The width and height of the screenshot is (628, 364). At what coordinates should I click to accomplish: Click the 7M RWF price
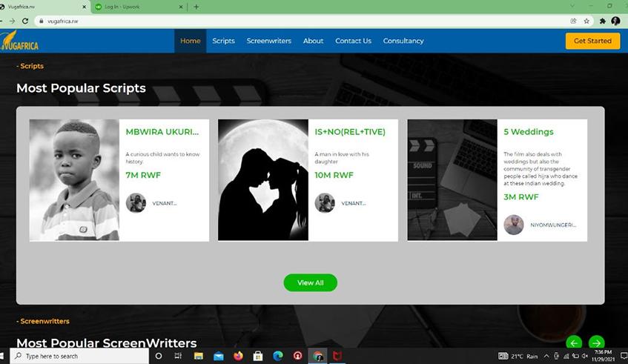click(143, 175)
